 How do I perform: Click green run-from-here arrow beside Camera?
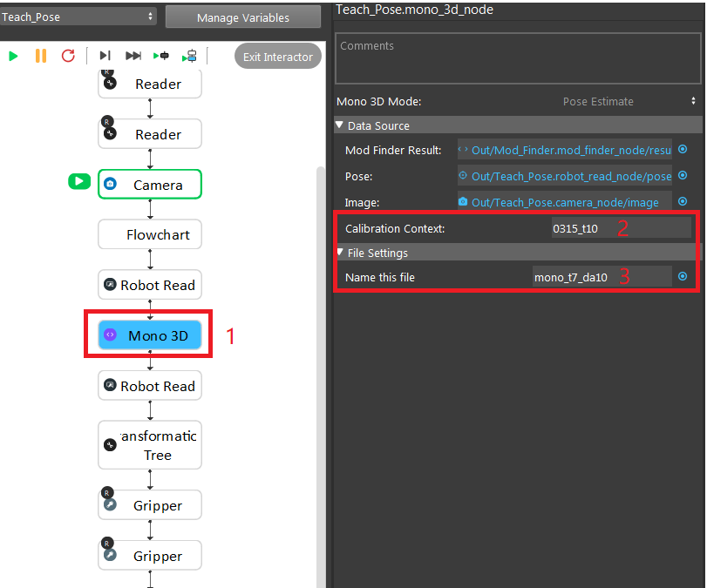click(x=79, y=181)
